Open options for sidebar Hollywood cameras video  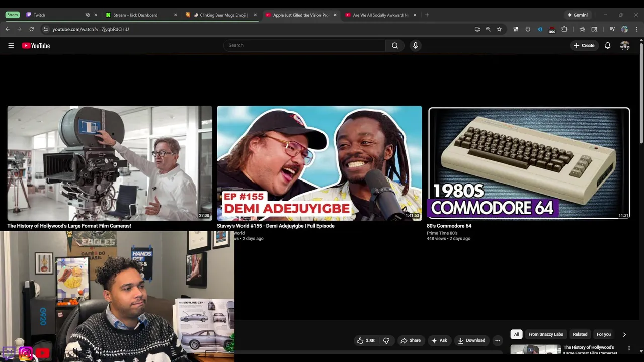pos(629,348)
